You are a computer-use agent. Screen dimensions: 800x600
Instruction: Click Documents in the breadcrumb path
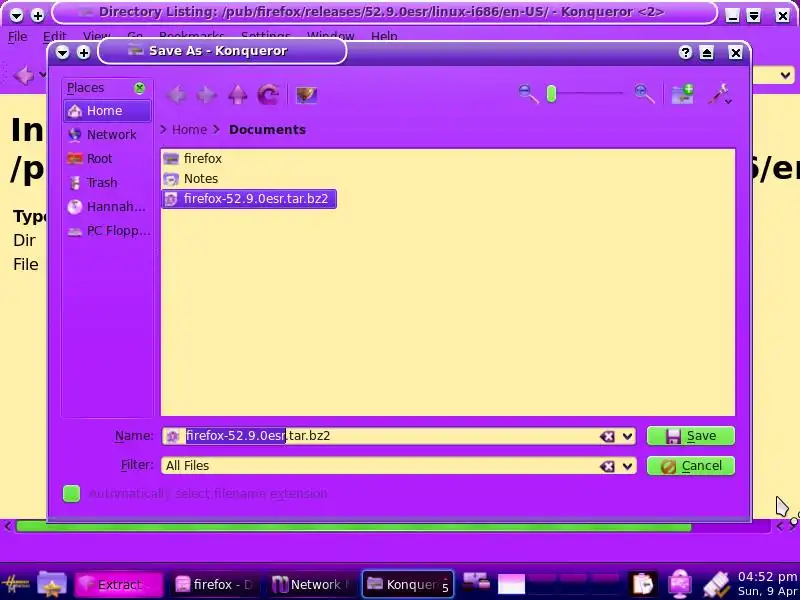[267, 130]
